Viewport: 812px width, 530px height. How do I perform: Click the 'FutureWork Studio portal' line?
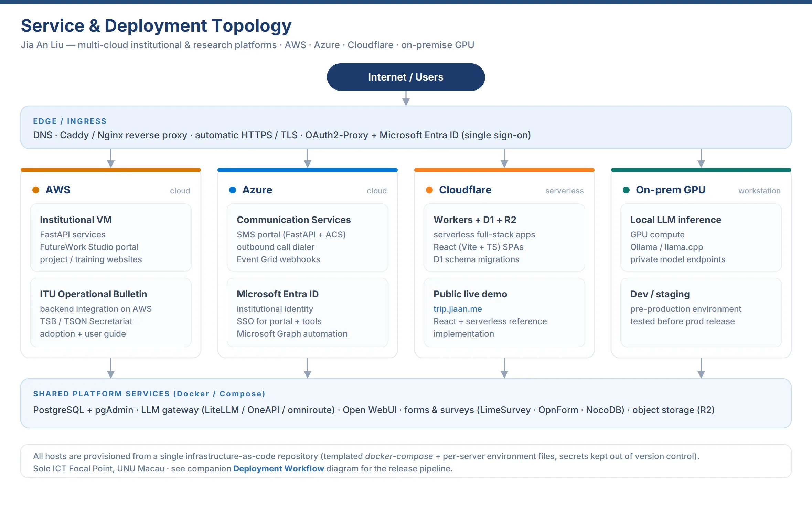coord(89,247)
